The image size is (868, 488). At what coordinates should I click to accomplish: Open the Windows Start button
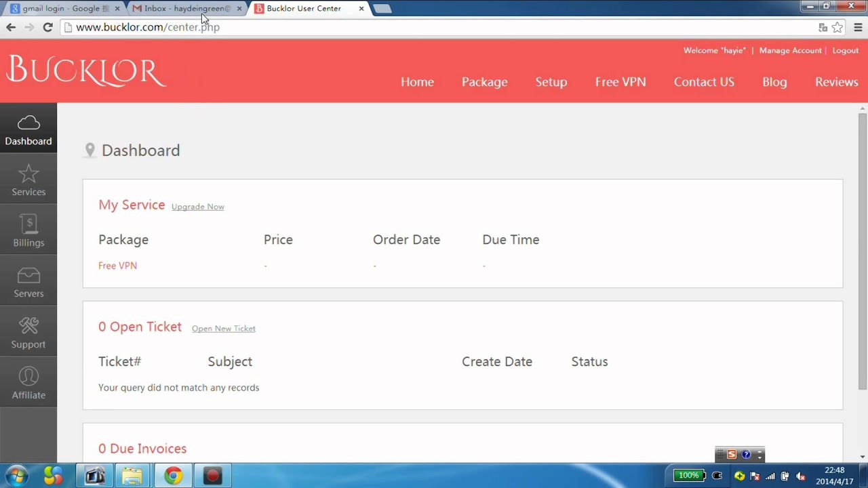17,476
